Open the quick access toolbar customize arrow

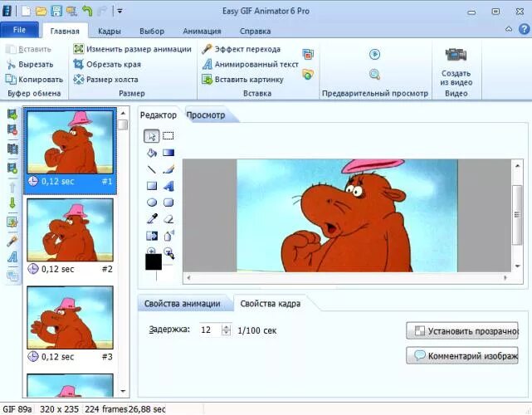point(120,11)
